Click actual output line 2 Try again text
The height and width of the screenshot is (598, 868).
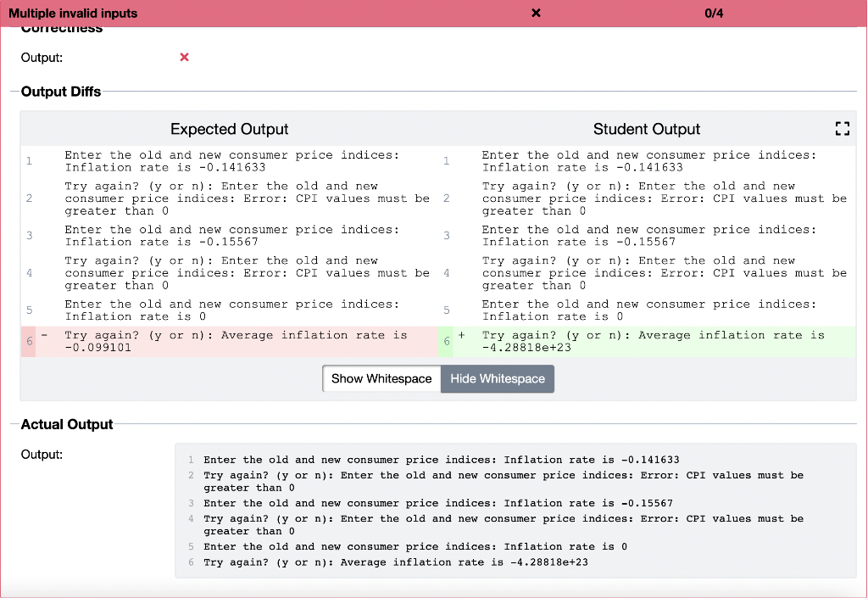coord(504,481)
